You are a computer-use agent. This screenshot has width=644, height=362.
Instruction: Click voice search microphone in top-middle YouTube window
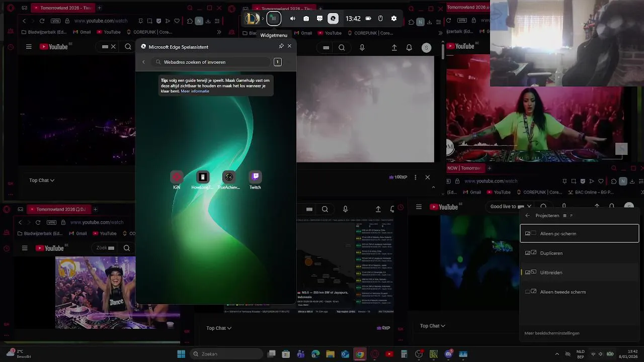click(362, 48)
